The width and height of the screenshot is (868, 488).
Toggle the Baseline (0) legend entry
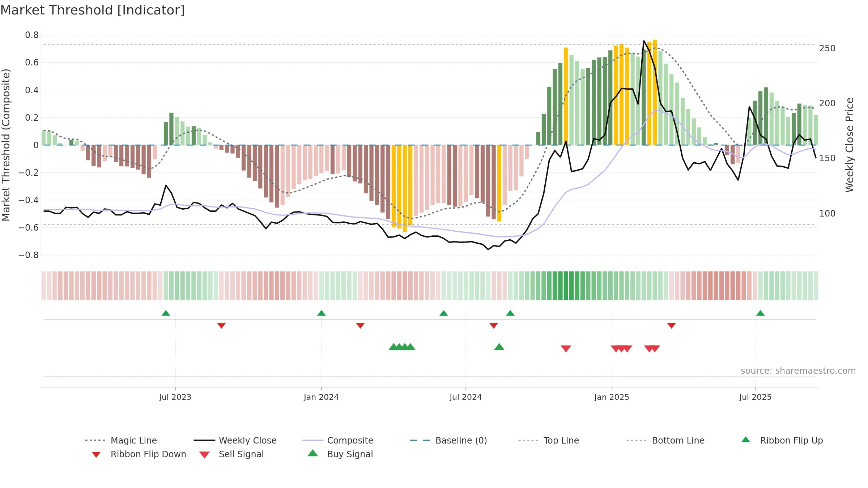click(x=448, y=440)
